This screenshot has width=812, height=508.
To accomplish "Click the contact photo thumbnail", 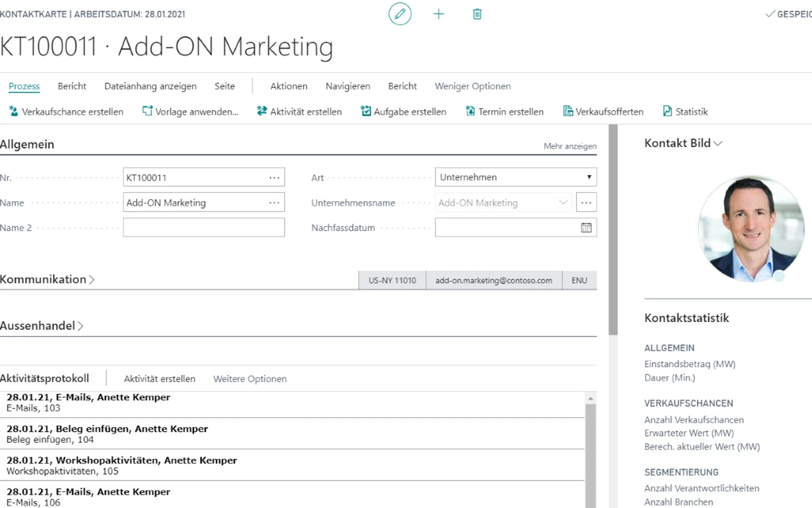I will 751,229.
